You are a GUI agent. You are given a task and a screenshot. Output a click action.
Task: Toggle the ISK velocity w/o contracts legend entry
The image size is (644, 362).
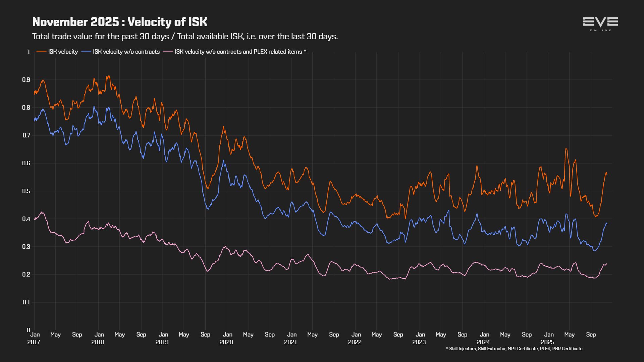coord(120,52)
